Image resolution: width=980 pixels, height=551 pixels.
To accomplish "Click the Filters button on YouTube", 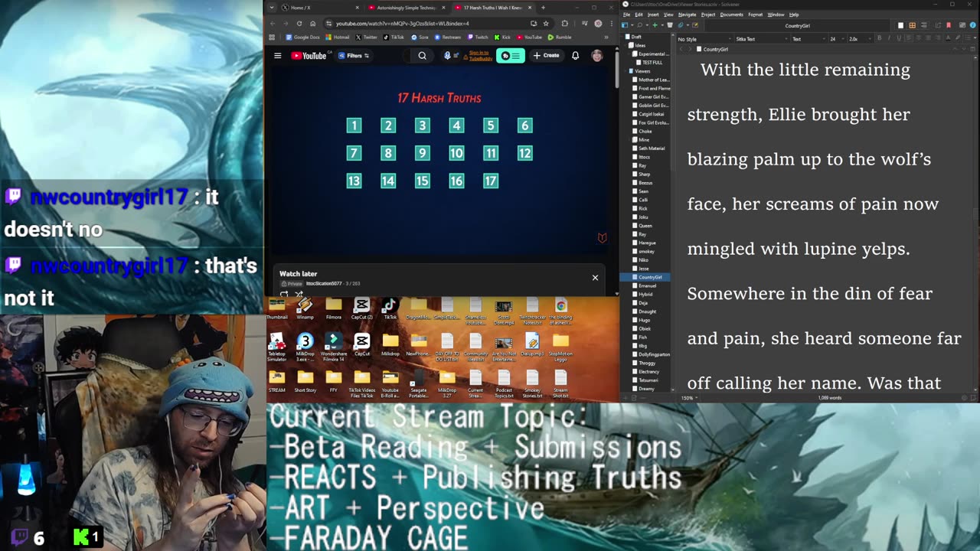I will tap(353, 55).
